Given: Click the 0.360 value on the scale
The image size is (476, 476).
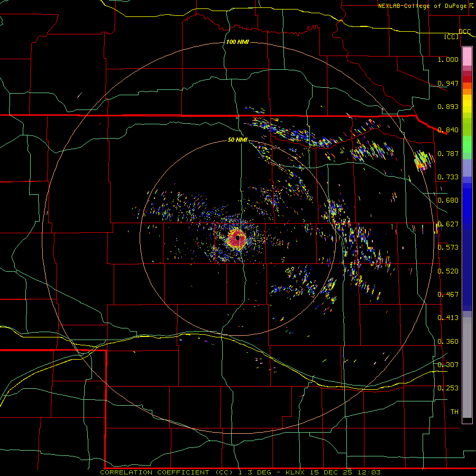Looking at the screenshot, I should (x=448, y=342).
